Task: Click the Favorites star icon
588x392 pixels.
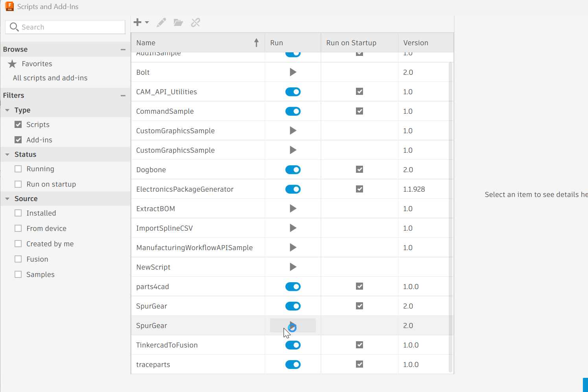Action: click(12, 64)
